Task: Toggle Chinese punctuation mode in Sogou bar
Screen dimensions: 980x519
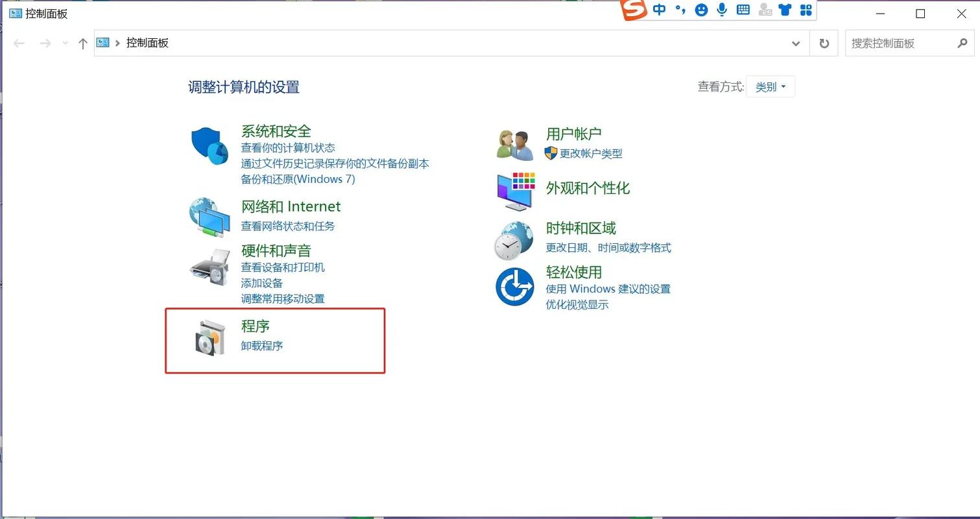Action: click(x=680, y=10)
